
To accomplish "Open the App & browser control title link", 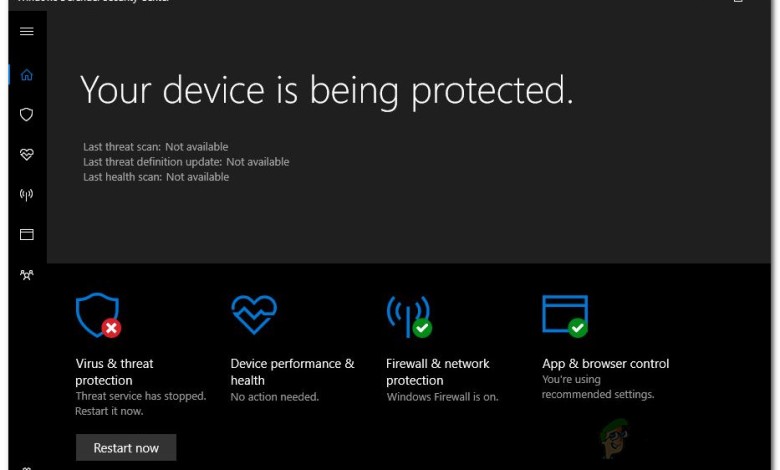I will (605, 364).
